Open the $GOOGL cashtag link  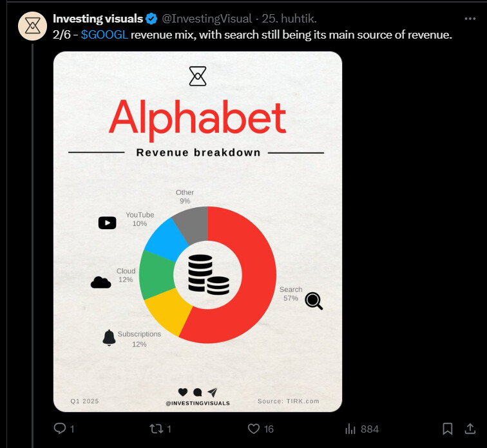coord(104,35)
